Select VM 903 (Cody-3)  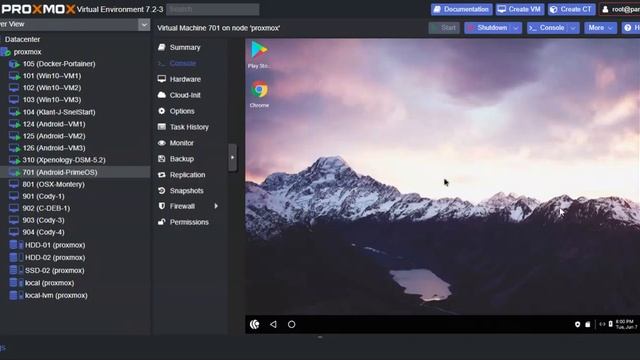[43, 220]
